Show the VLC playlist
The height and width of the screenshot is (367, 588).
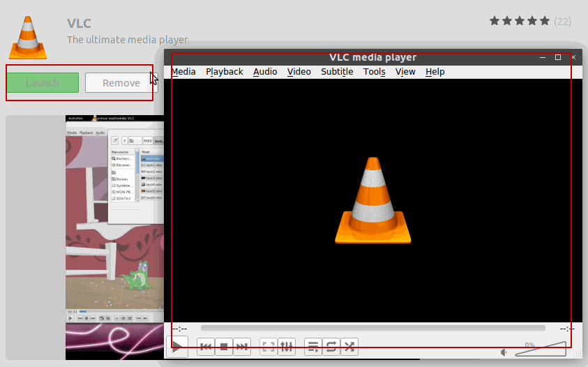coord(313,346)
